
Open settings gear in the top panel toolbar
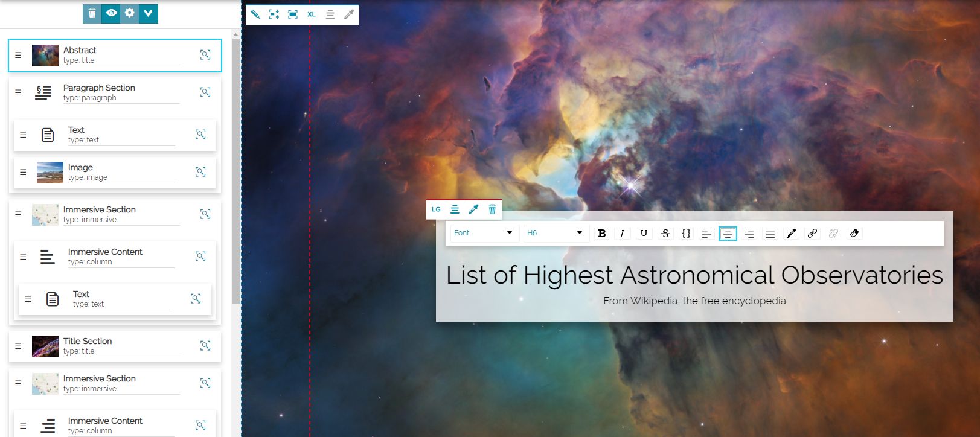click(130, 13)
